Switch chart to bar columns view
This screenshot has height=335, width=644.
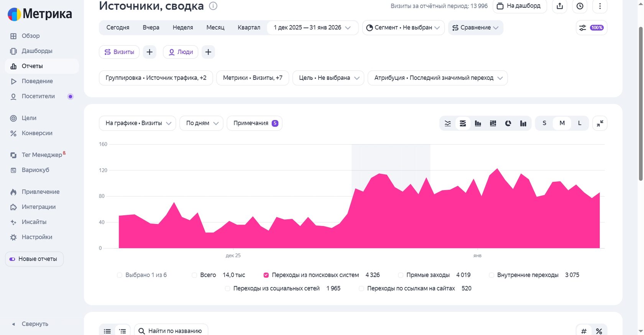(x=478, y=123)
